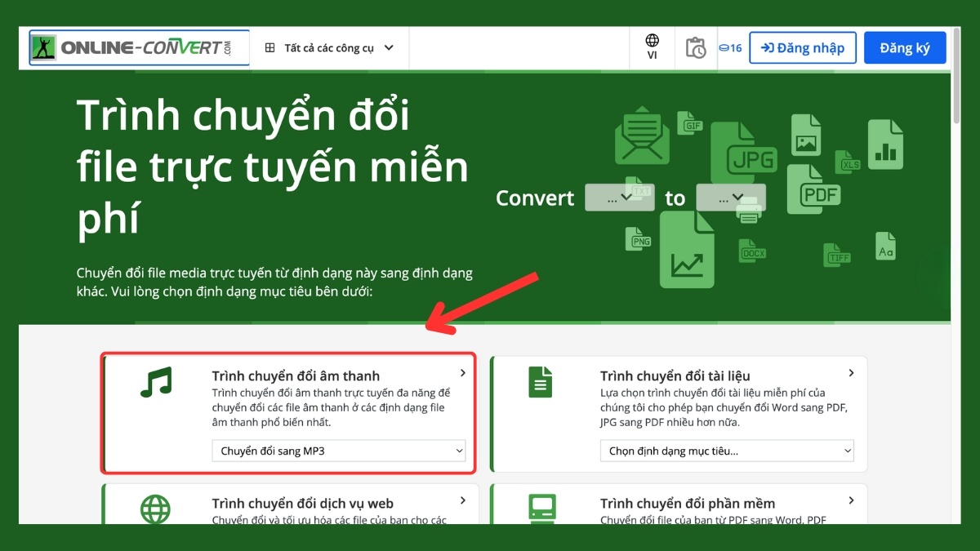Click the TIFF file icon in the banner
Image resolution: width=980 pixels, height=551 pixels.
(x=836, y=255)
